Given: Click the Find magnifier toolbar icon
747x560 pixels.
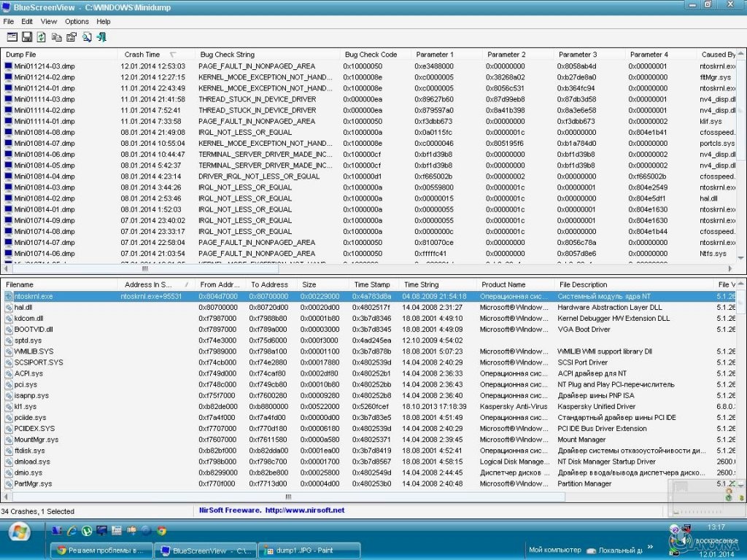Looking at the screenshot, I should [87, 37].
